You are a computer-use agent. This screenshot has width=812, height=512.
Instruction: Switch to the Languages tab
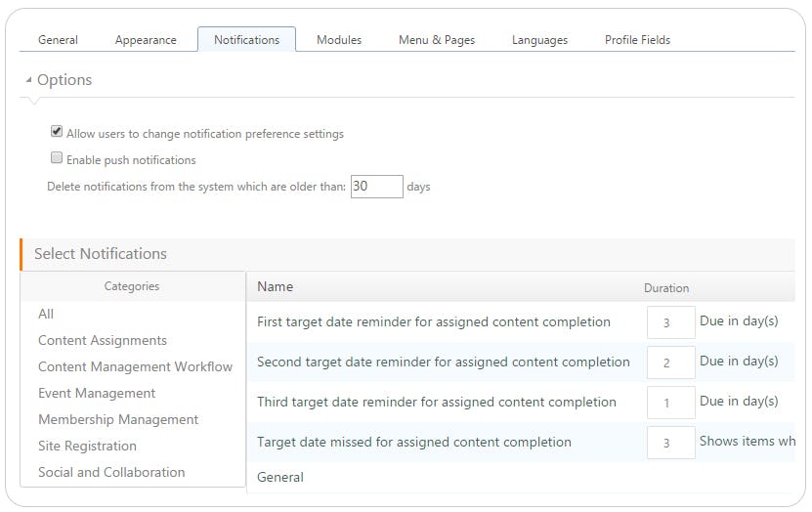(x=539, y=40)
